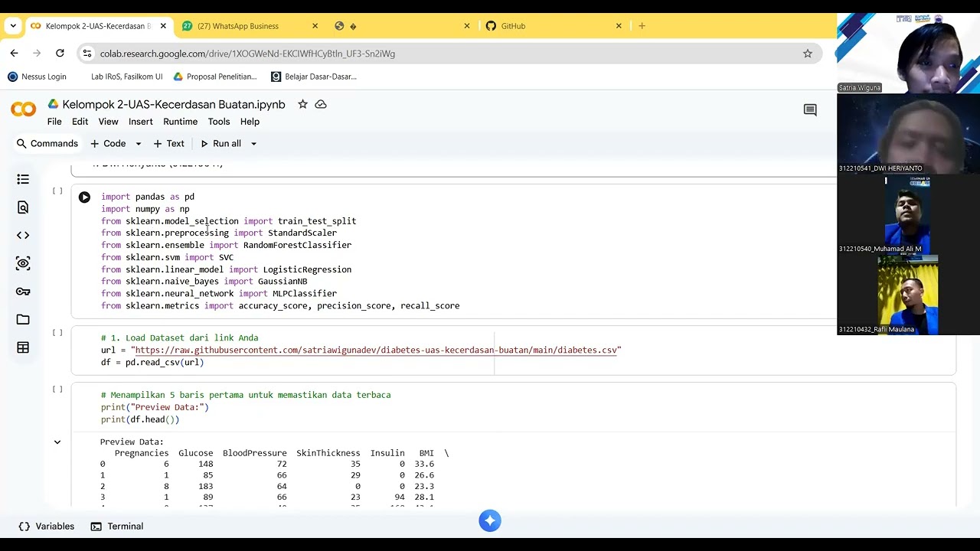
Task: Go back in browser history
Action: 14,54
